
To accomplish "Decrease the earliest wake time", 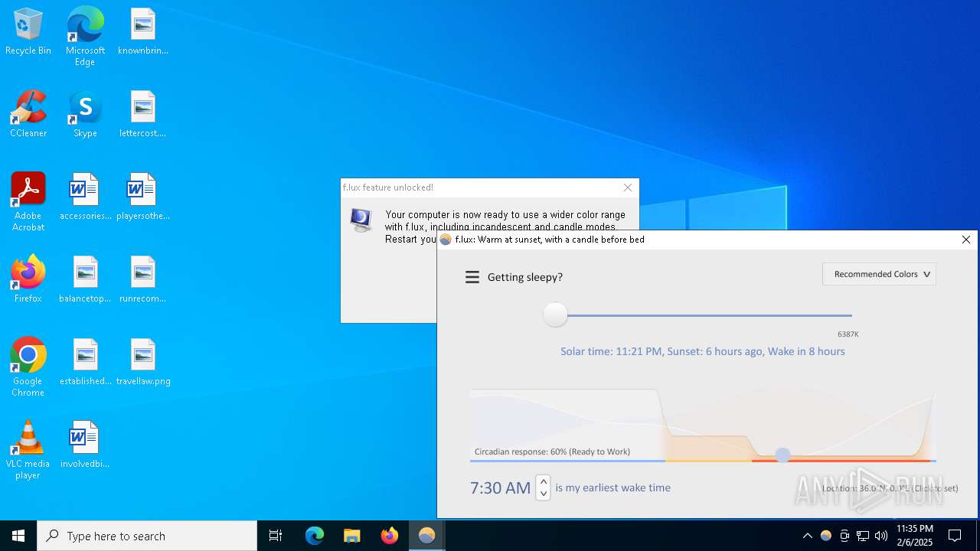I will [543, 494].
